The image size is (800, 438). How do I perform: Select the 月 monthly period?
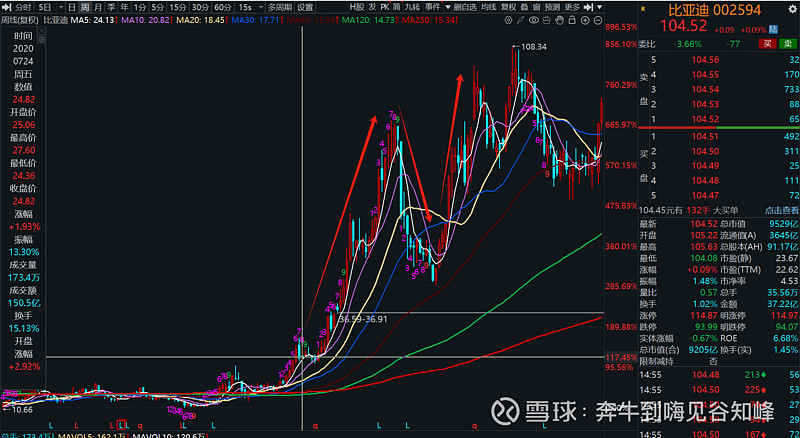[x=98, y=7]
